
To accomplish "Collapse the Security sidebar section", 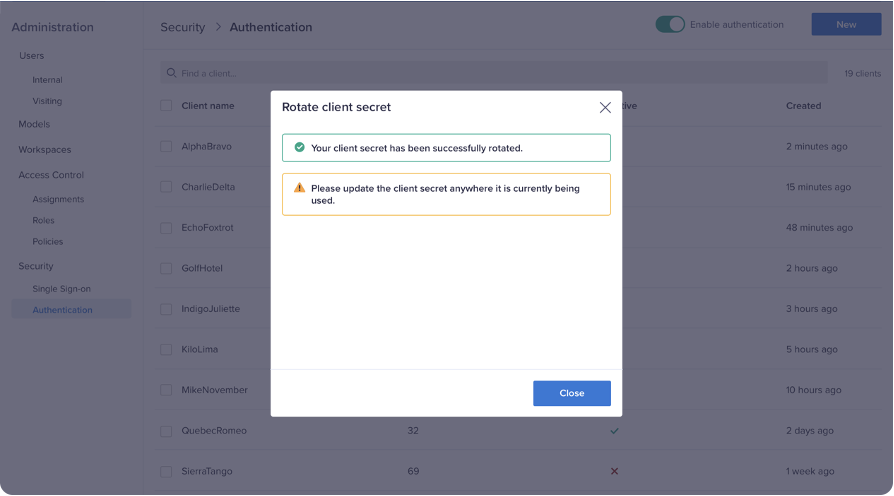I will point(36,266).
